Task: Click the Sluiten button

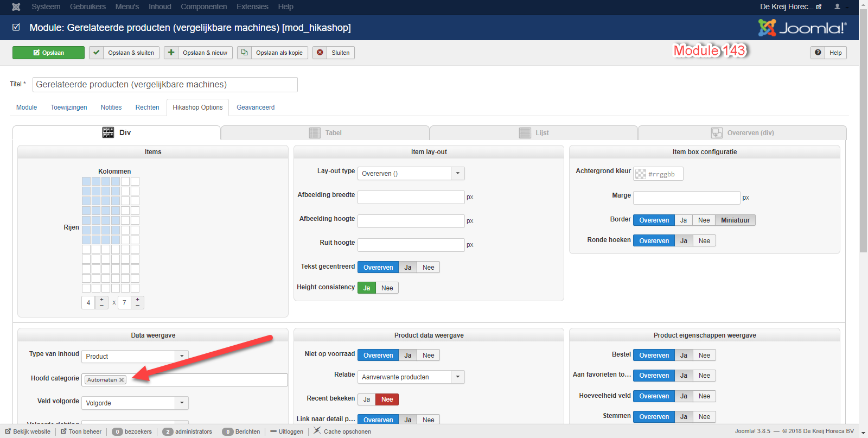Action: click(334, 53)
